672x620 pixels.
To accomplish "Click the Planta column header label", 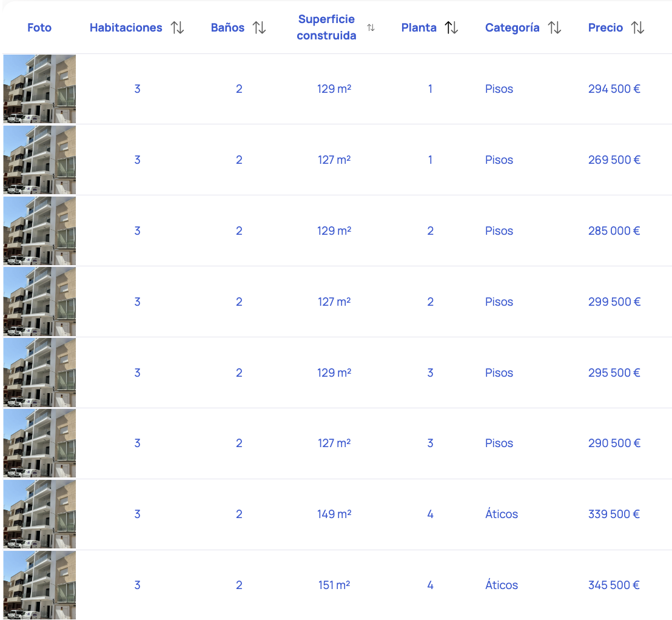I will [x=418, y=28].
